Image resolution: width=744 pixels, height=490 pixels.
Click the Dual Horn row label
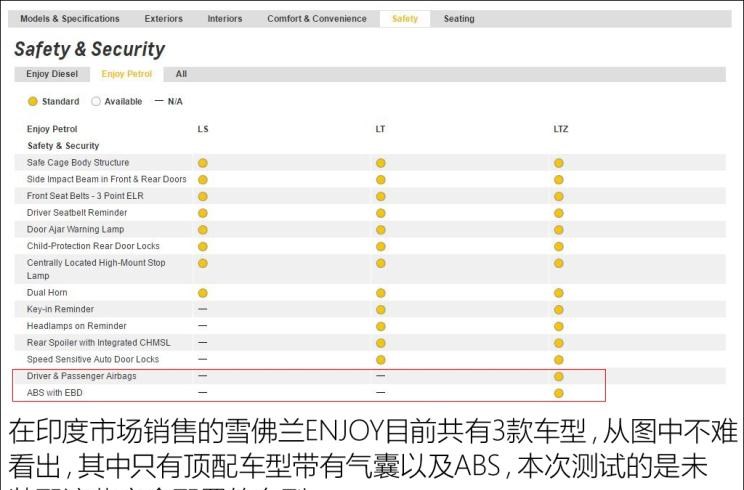click(47, 293)
